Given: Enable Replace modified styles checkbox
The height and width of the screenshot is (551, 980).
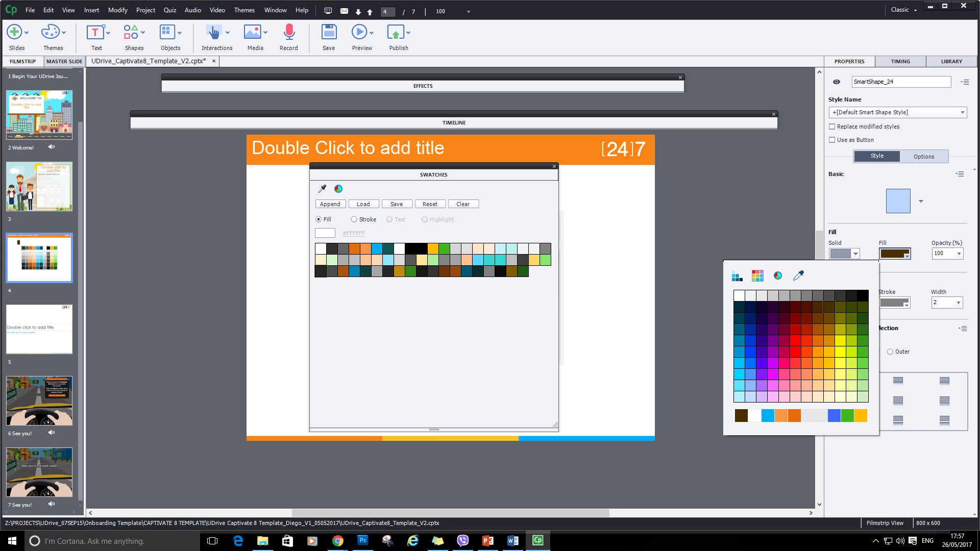Looking at the screenshot, I should click(x=832, y=127).
